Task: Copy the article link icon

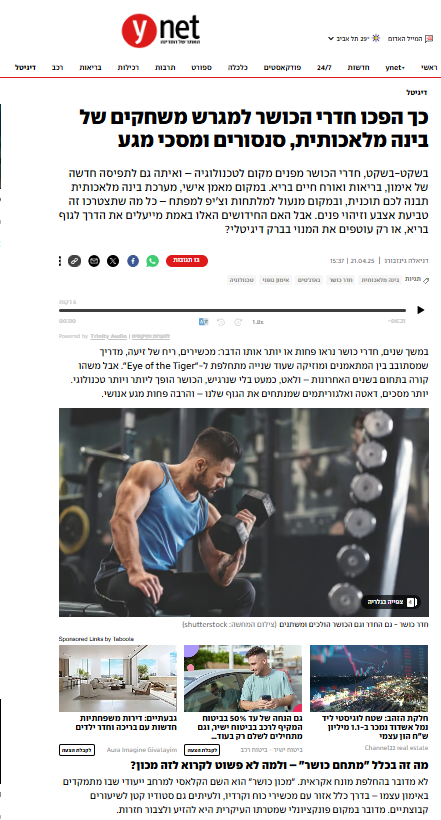Action: [x=74, y=261]
